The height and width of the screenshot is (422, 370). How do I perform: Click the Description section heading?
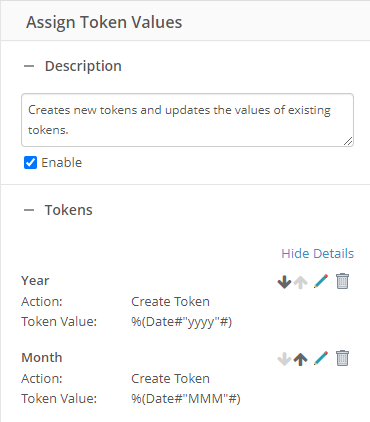click(83, 66)
